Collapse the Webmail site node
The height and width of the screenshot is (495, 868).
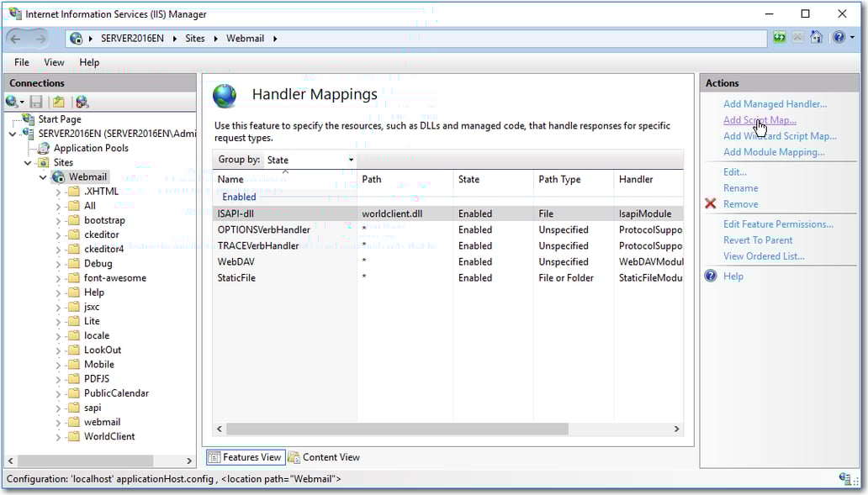(43, 176)
